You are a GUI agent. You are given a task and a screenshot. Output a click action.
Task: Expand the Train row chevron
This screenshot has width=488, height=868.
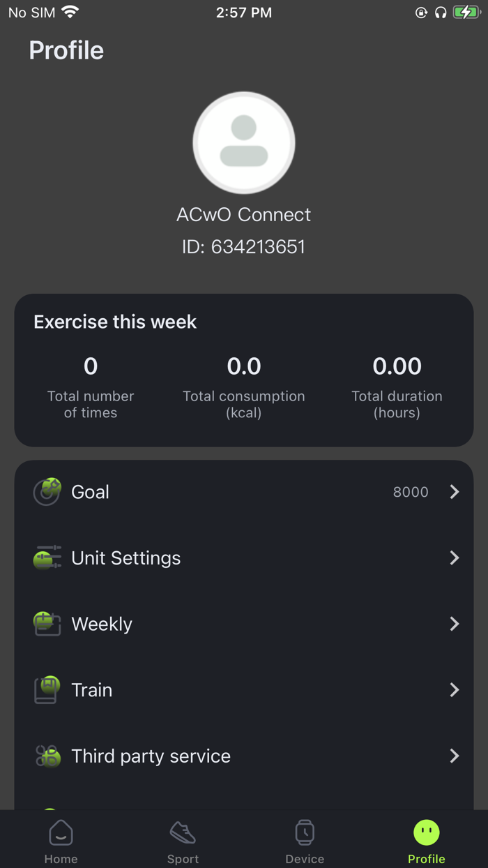(454, 689)
